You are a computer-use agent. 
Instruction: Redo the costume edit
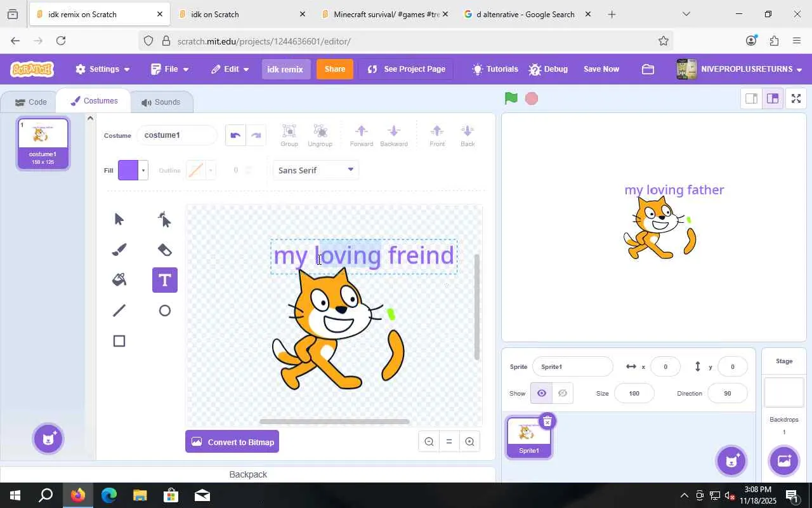256,135
